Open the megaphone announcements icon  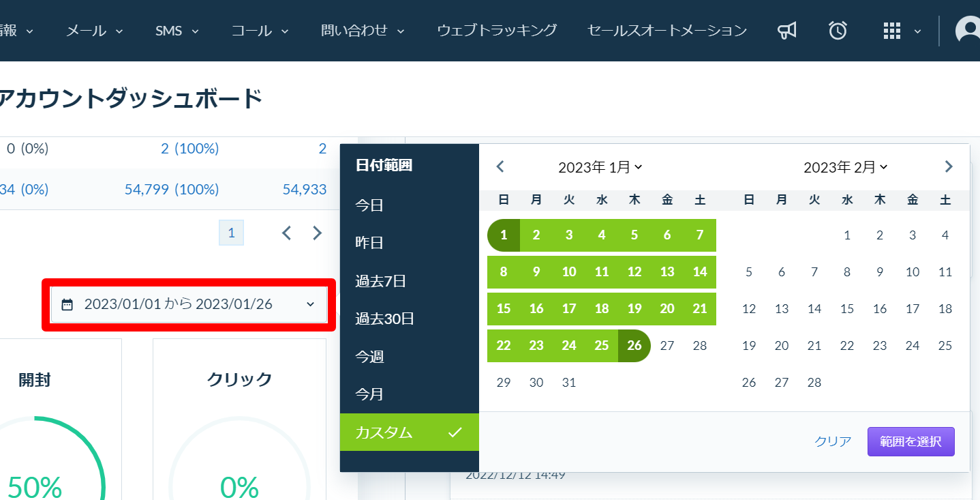coord(787,30)
